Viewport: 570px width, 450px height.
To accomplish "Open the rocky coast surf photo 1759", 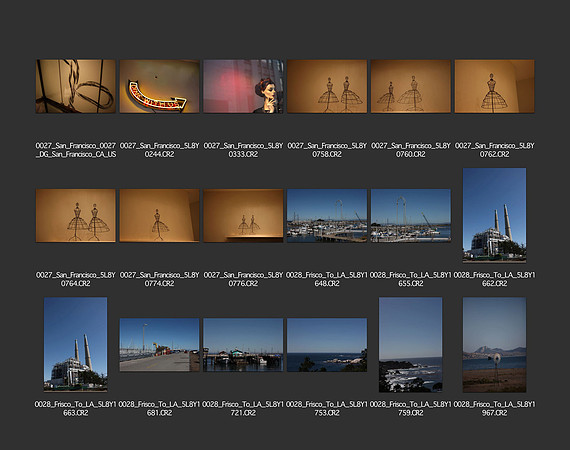I will point(411,345).
